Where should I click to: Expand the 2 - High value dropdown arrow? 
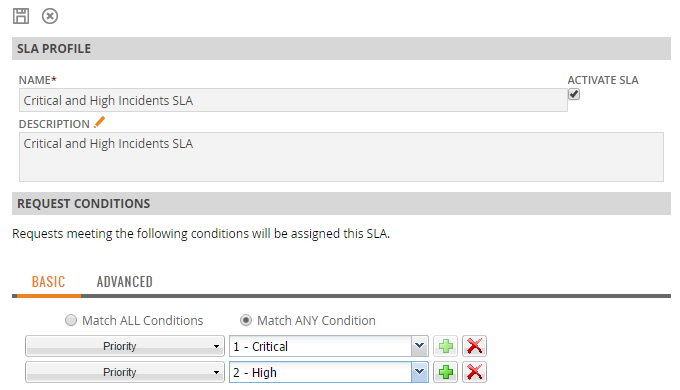419,372
